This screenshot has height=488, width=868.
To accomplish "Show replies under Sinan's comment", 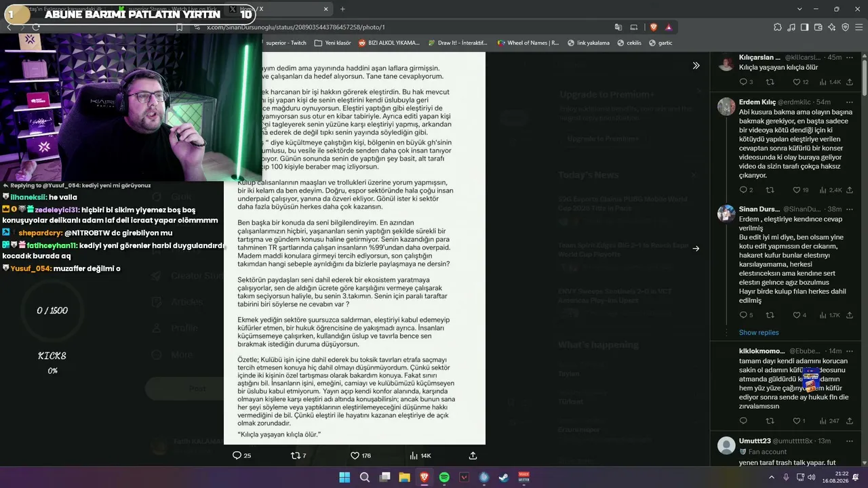I will pos(759,333).
